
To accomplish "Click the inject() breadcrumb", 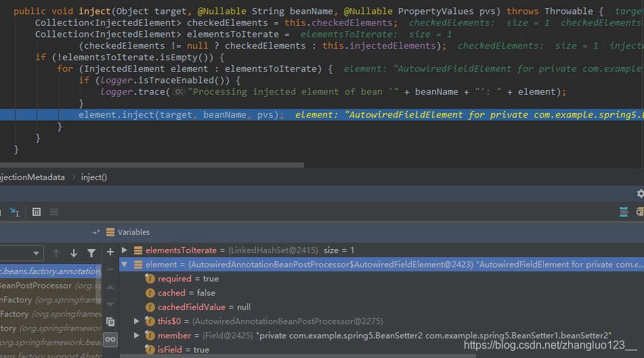I will 93,177.
